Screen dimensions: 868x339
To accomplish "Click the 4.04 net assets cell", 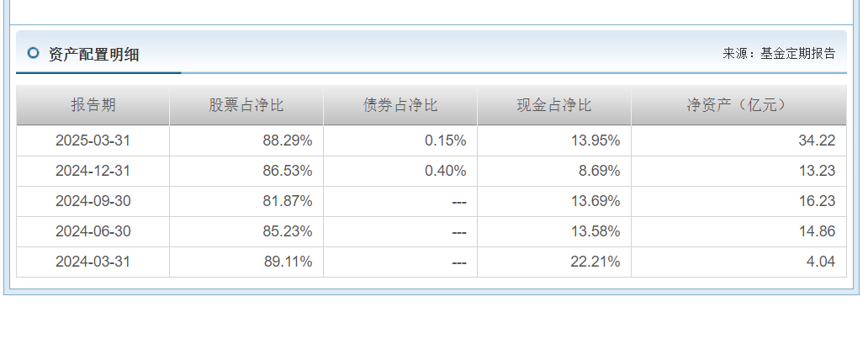I will point(739,262).
